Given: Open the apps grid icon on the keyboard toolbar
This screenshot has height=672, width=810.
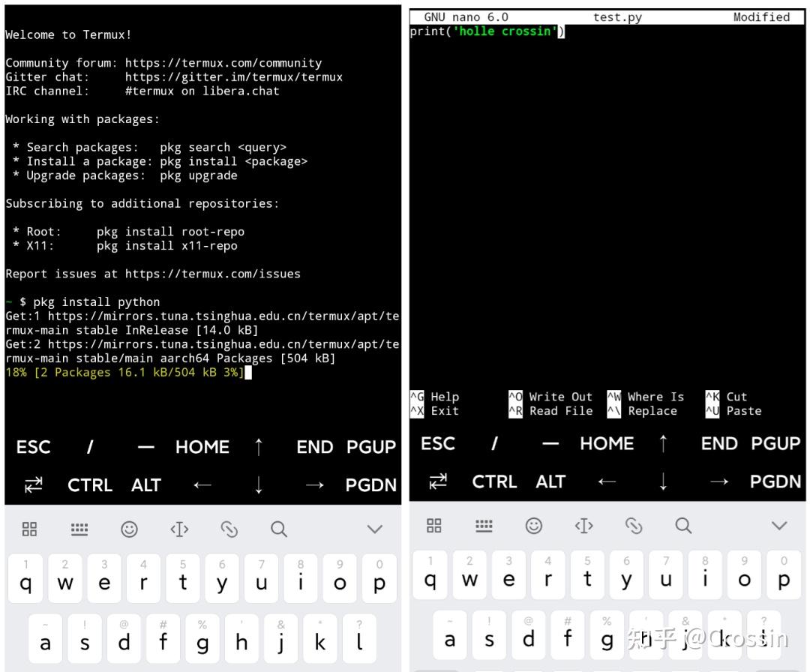Looking at the screenshot, I should pyautogui.click(x=29, y=529).
